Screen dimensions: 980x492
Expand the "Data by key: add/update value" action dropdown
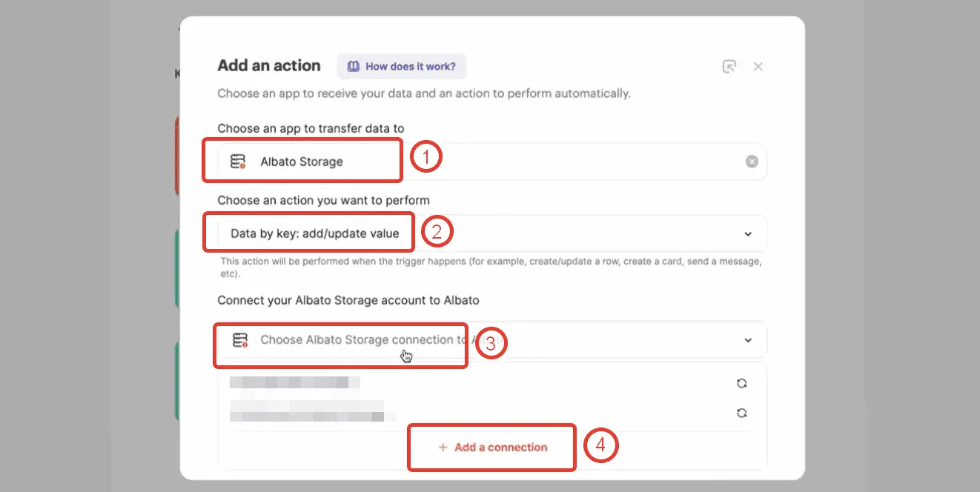[x=492, y=233]
